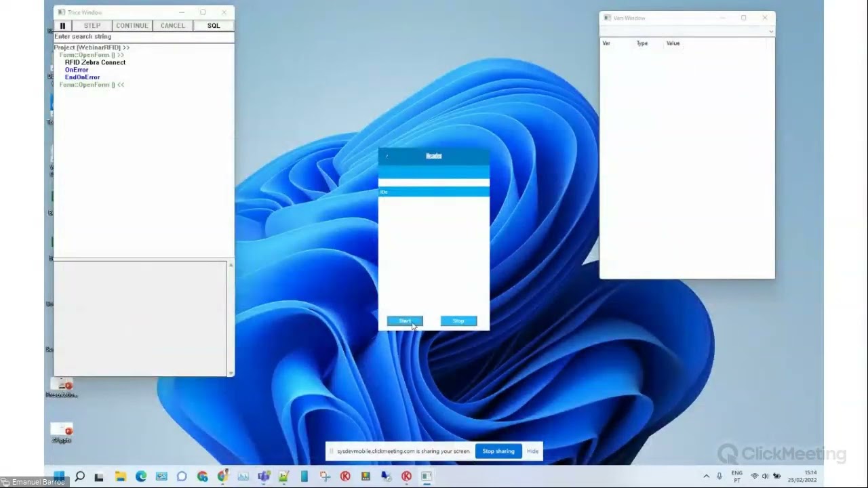The width and height of the screenshot is (868, 488).
Task: Click the back arrow in Reader header
Action: click(387, 156)
